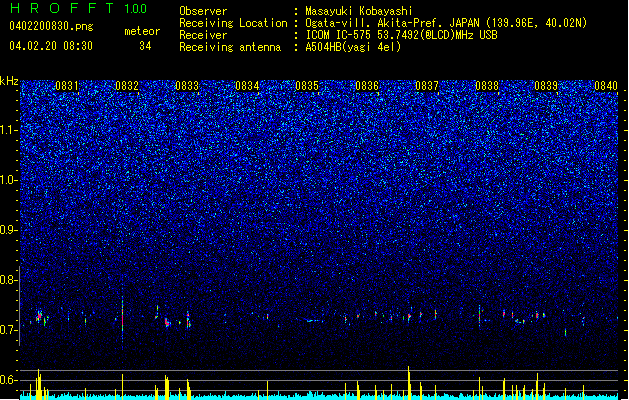This screenshot has width=629, height=400.
Task: Click the 0831 time axis marker
Action: pos(67,86)
